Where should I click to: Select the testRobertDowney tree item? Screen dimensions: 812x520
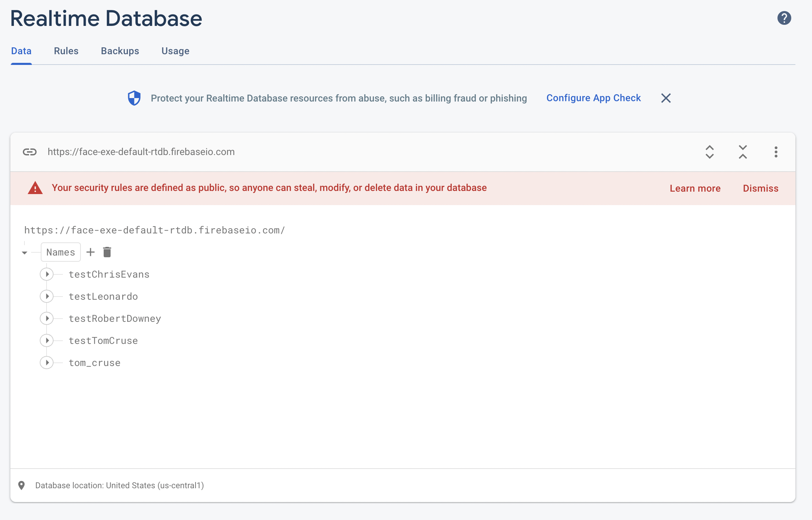pyautogui.click(x=115, y=318)
